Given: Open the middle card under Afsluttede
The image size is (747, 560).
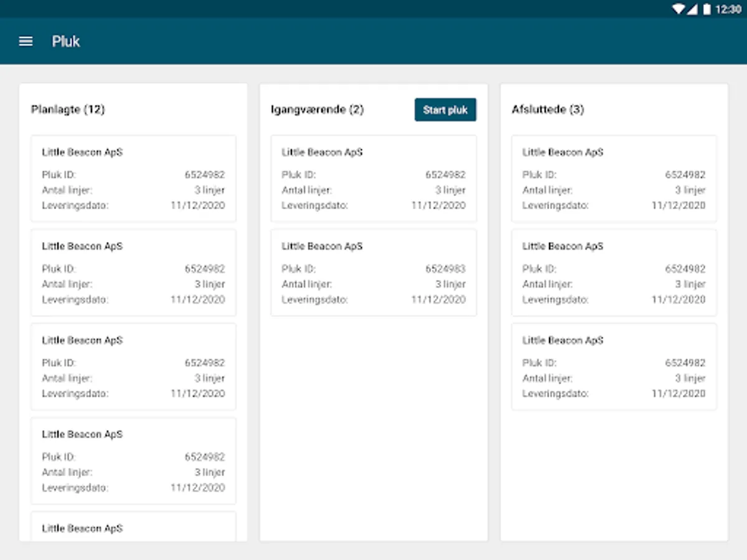Looking at the screenshot, I should pyautogui.click(x=614, y=273).
